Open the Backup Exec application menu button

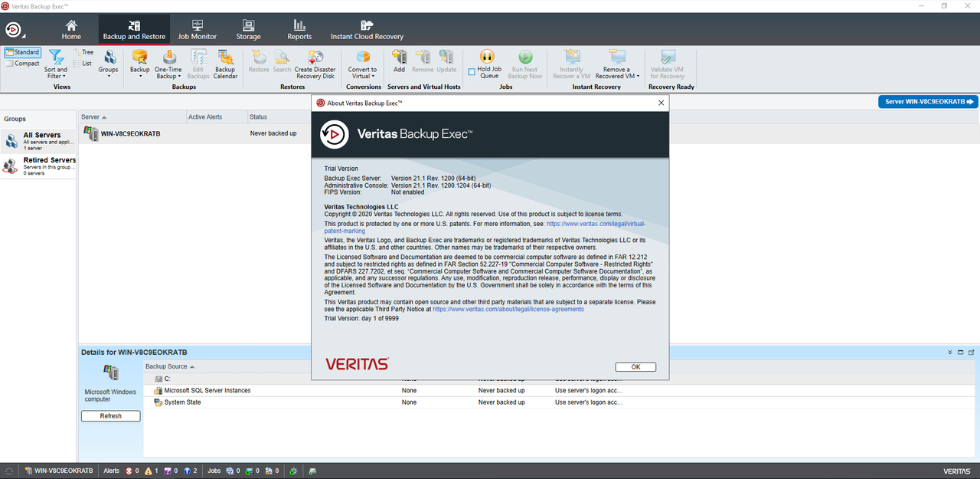coord(14,29)
